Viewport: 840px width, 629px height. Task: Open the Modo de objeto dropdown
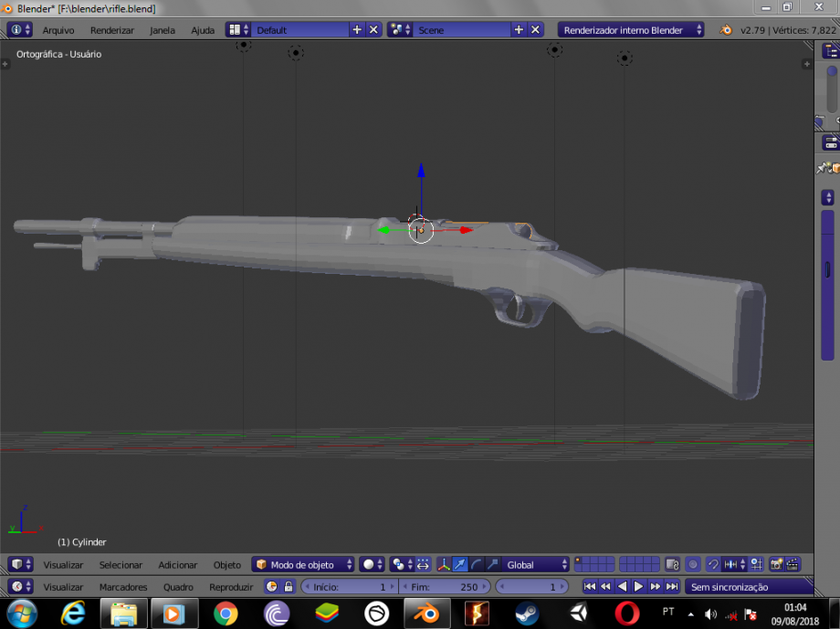tap(302, 564)
